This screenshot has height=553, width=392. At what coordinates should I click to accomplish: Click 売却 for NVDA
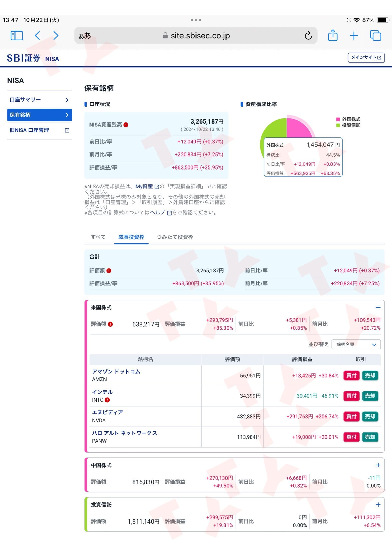coord(370,417)
